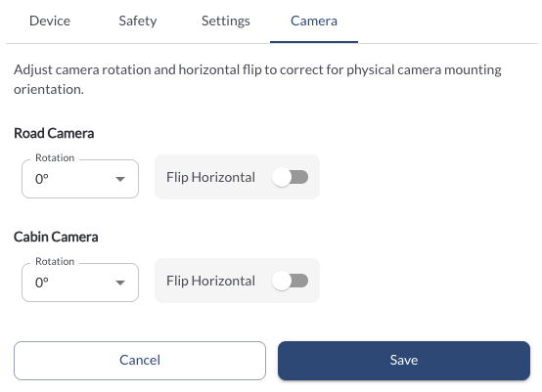Click the camera orientation description text
The image size is (542, 392).
(257, 79)
